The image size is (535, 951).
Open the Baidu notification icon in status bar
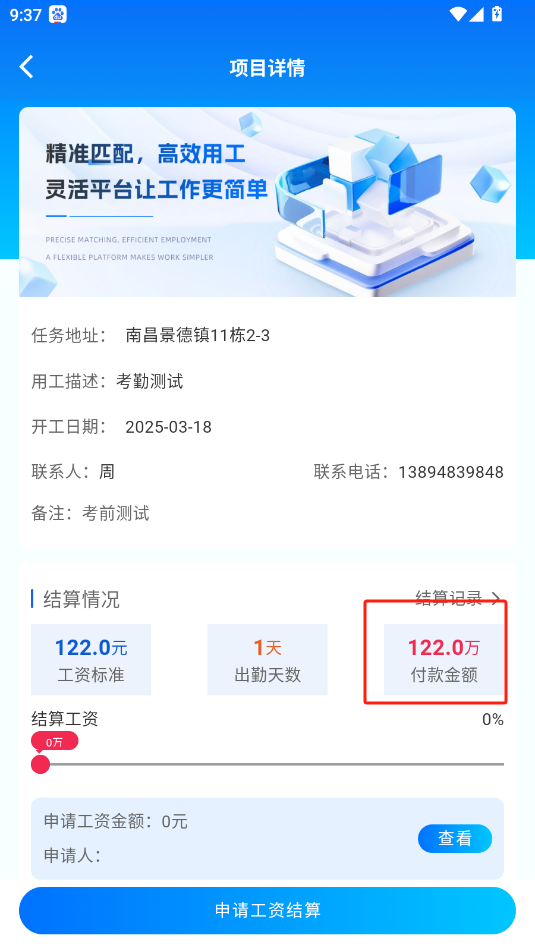pos(58,14)
